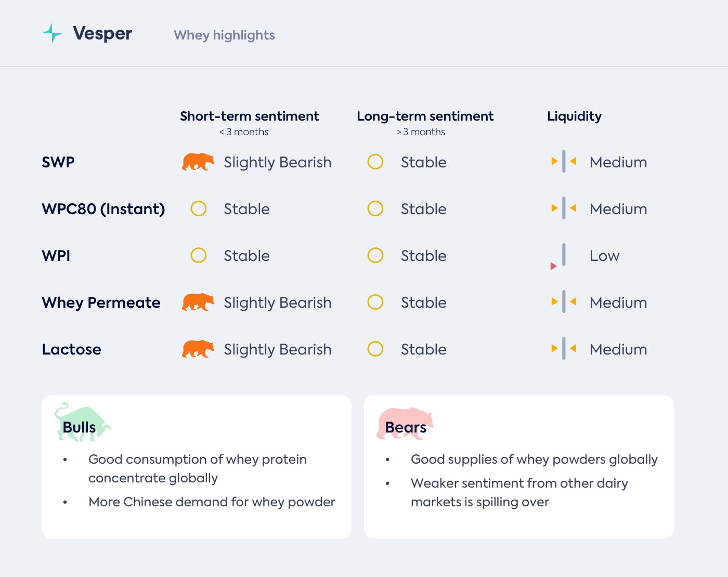Click the bear icon in SWP row
The image size is (728, 577).
tap(198, 162)
